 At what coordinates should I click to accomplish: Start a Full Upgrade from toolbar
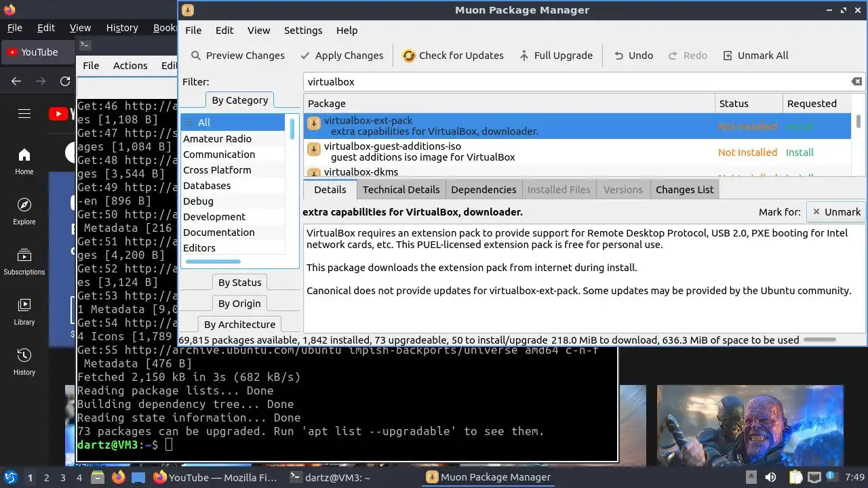click(x=555, y=56)
